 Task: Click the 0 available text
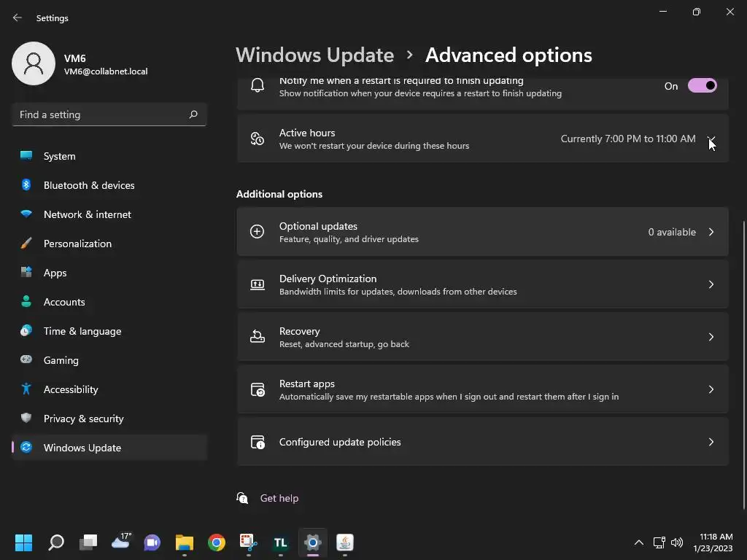coord(672,232)
